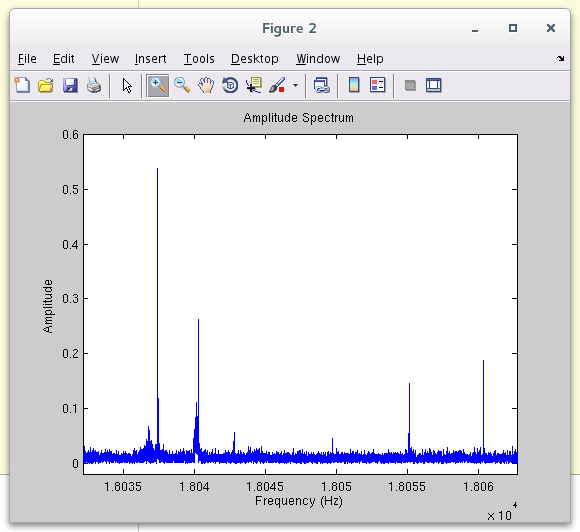Hide plot tools with gray square icon

point(410,85)
